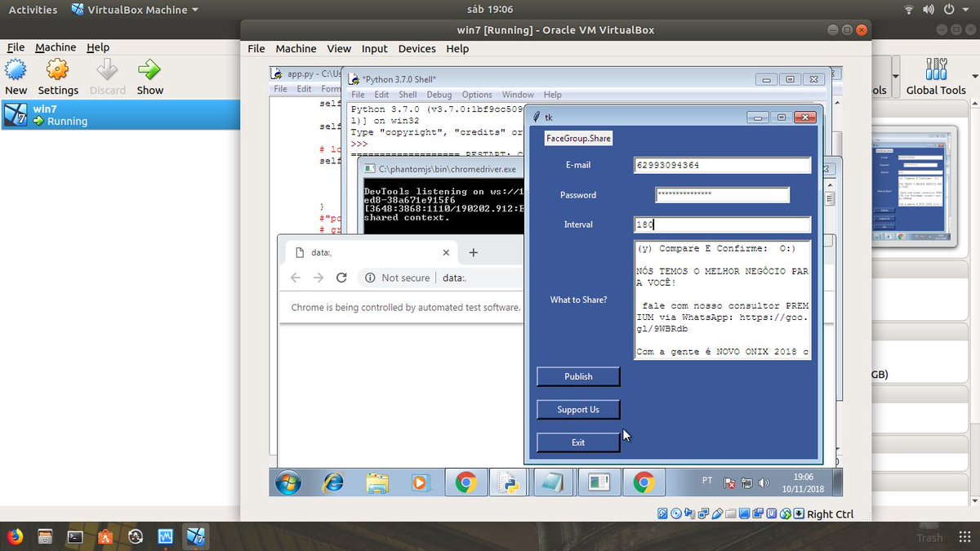The image size is (980, 551).
Task: Switch to the Python IDLE taskbar icon
Action: coord(510,482)
